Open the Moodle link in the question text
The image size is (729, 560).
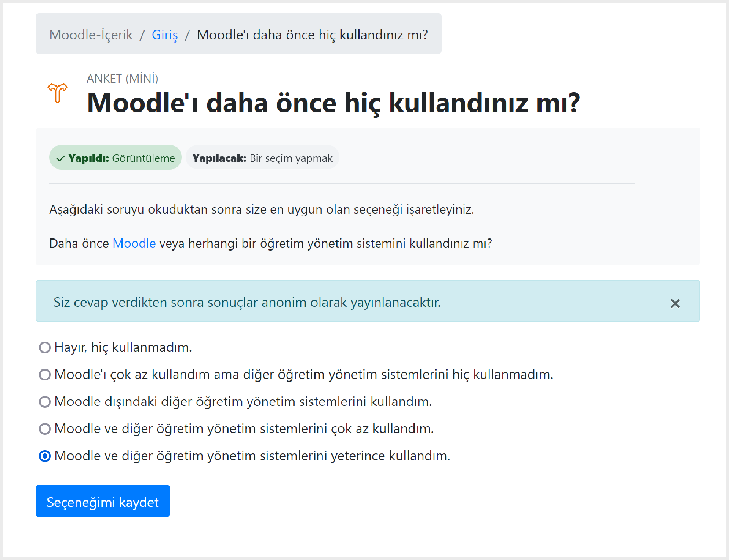134,243
